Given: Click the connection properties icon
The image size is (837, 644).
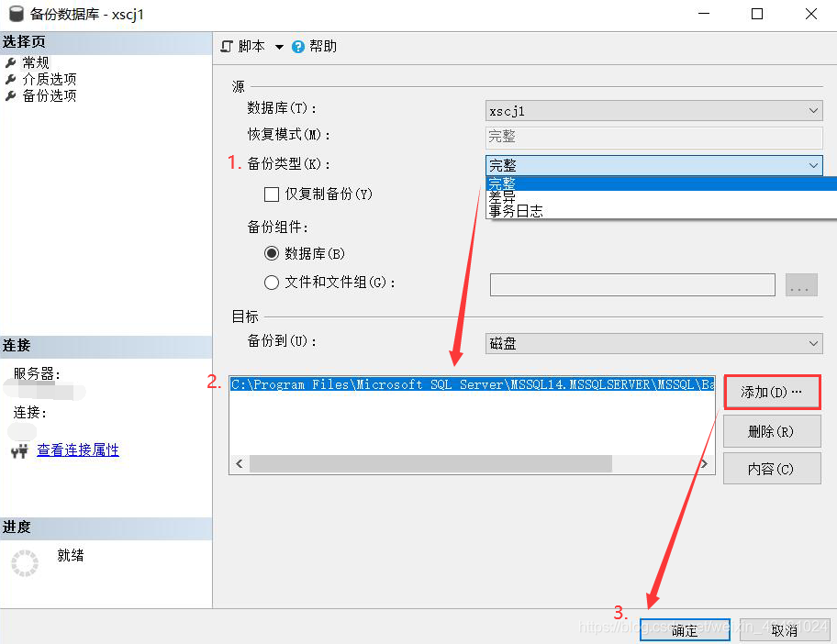Looking at the screenshot, I should click(19, 450).
